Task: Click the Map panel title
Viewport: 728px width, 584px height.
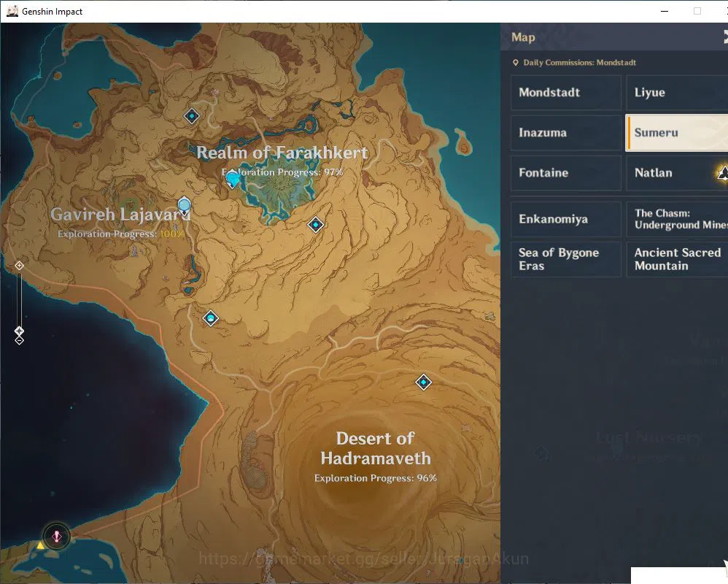Action: point(523,37)
